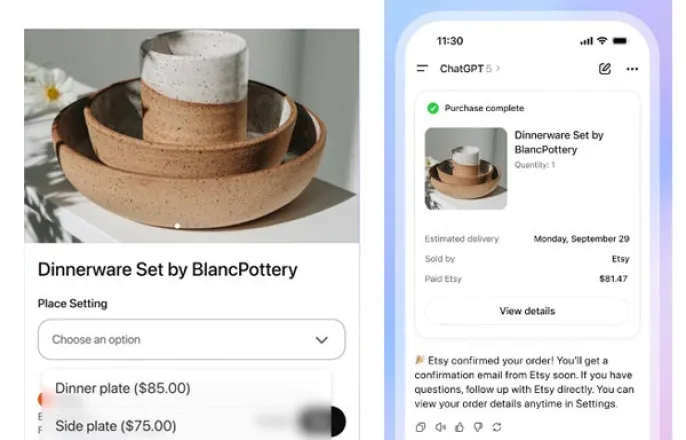Copy the Etsy confirmation message
The height and width of the screenshot is (440, 686).
[420, 427]
